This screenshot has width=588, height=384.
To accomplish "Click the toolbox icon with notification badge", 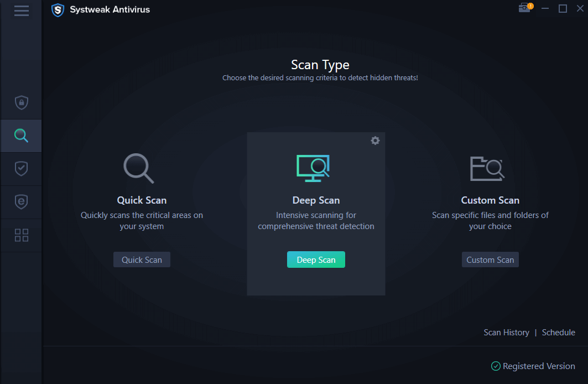I will (x=523, y=9).
